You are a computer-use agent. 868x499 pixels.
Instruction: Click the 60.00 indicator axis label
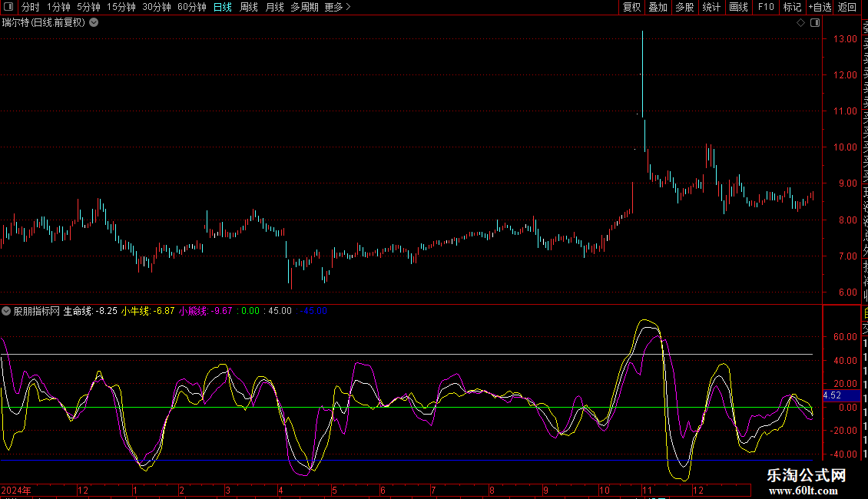pyautogui.click(x=845, y=337)
